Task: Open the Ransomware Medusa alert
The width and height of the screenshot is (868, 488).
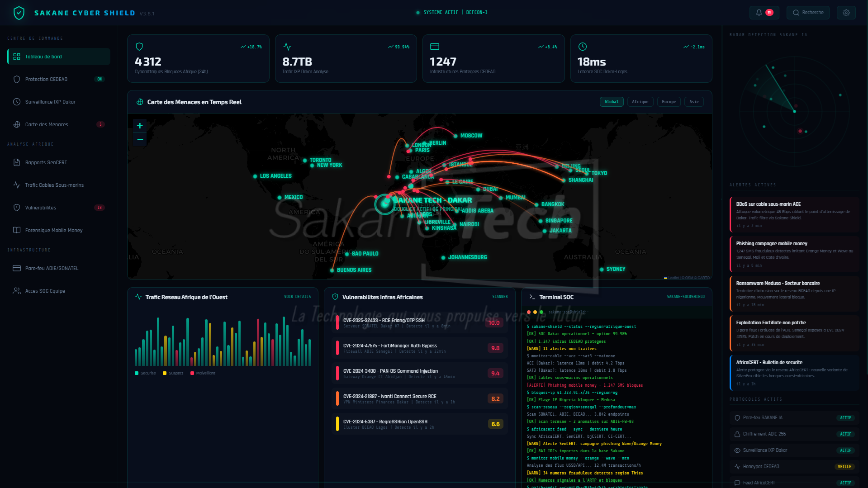Action: pos(794,294)
